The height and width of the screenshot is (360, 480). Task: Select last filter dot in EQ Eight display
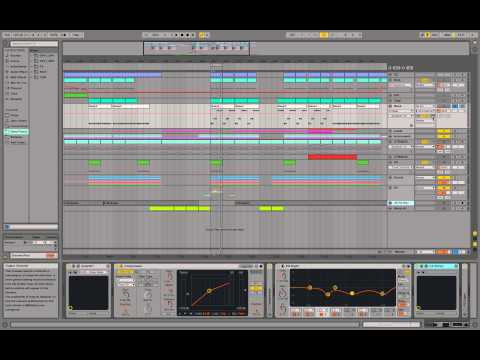click(x=382, y=294)
